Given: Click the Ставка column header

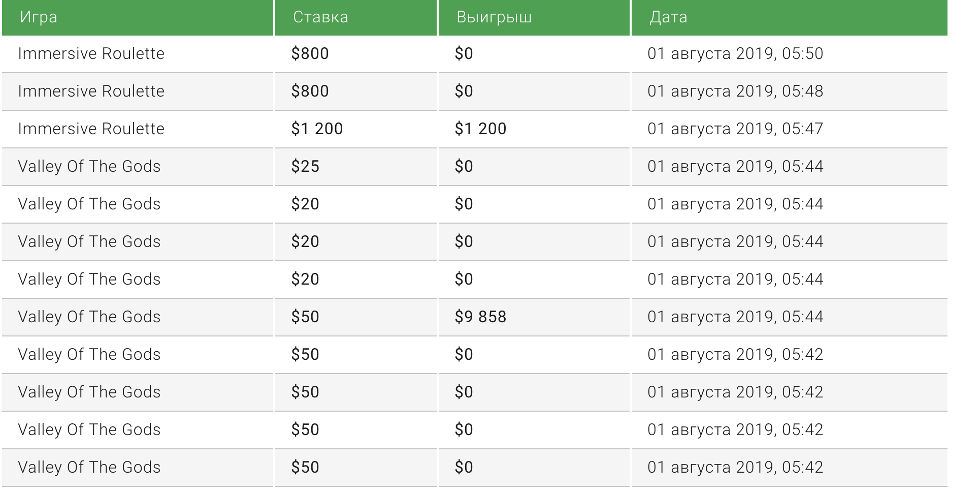Looking at the screenshot, I should [320, 17].
